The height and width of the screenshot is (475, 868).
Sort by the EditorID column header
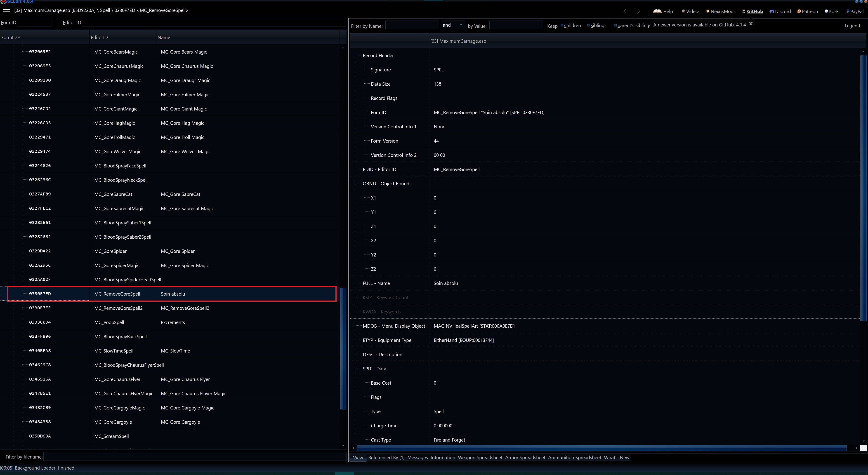(123, 37)
